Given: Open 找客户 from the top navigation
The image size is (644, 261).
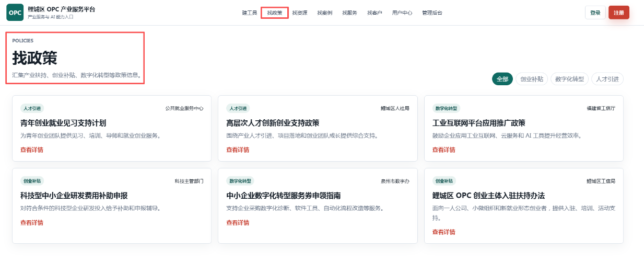Looking at the screenshot, I should coord(374,13).
